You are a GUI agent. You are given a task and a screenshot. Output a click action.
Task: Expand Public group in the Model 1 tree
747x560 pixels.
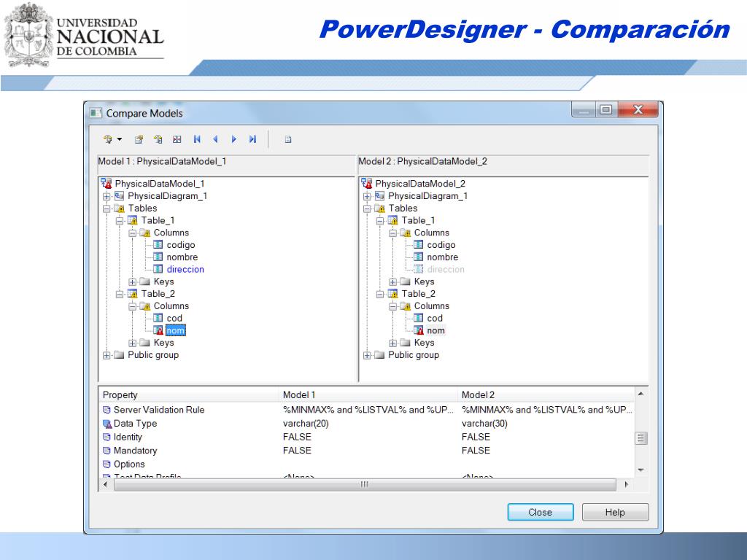click(x=107, y=355)
